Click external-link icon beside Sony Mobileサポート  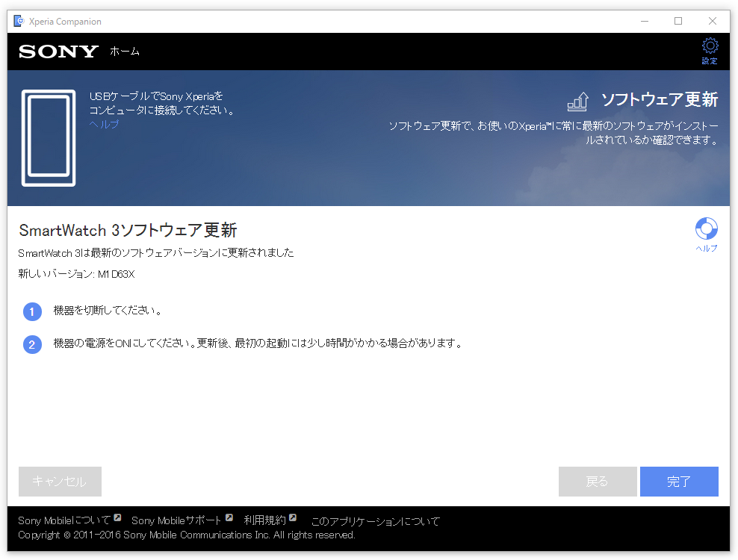point(229,518)
